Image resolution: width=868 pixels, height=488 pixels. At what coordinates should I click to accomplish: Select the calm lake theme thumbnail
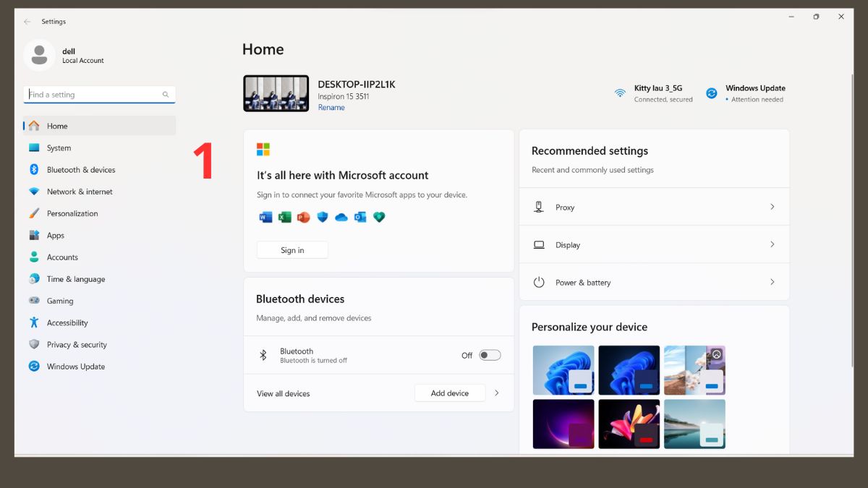coord(694,424)
